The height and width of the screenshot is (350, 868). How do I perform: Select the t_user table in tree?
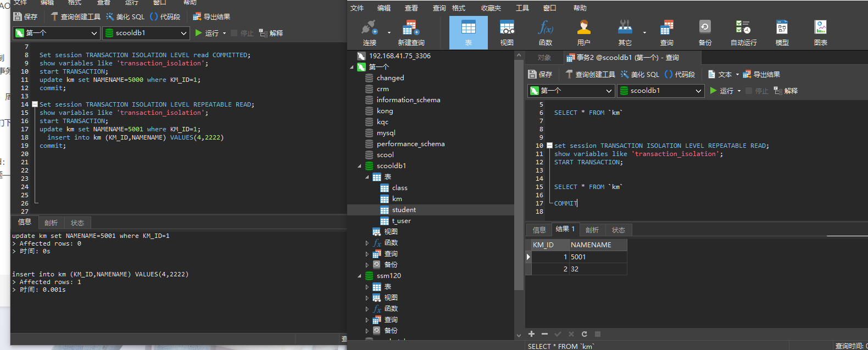(x=401, y=221)
